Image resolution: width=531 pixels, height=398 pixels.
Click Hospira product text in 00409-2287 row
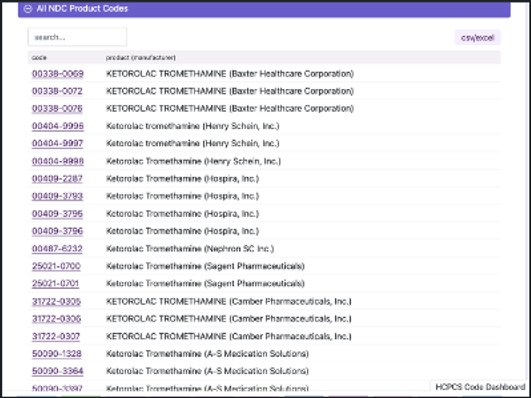tap(183, 179)
